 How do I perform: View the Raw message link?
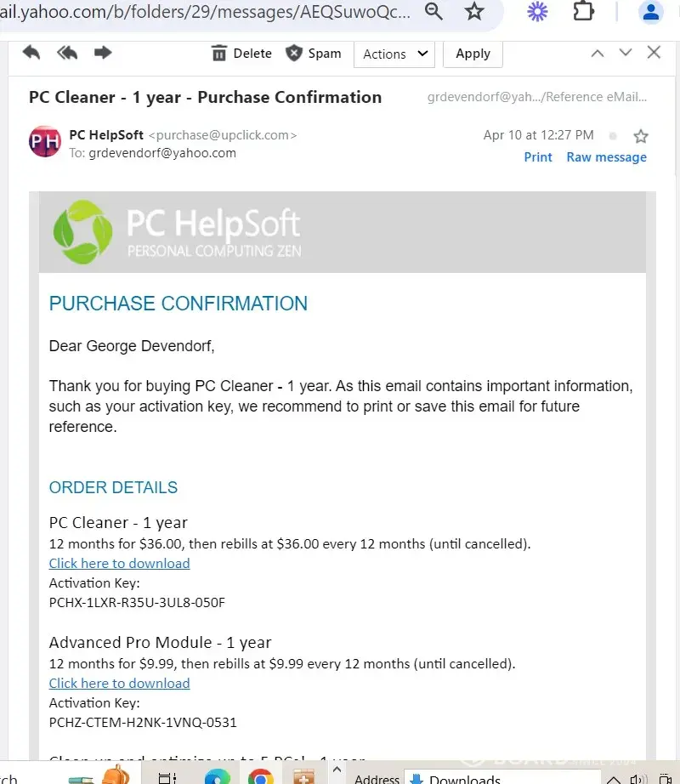[606, 157]
